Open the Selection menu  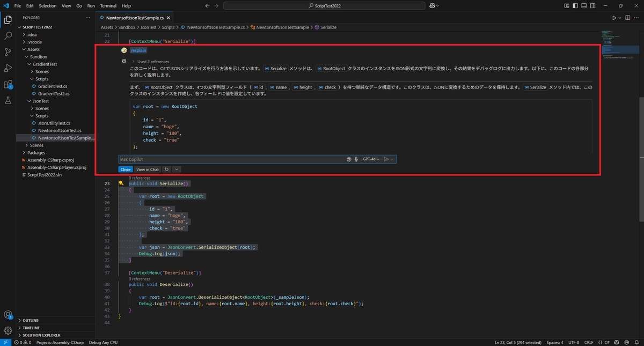(47, 5)
